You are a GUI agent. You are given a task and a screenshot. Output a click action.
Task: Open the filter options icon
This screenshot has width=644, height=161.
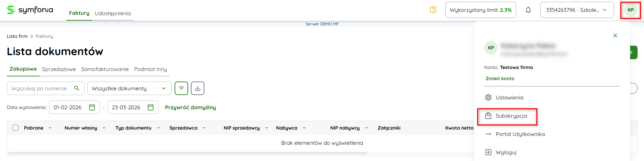[181, 88]
